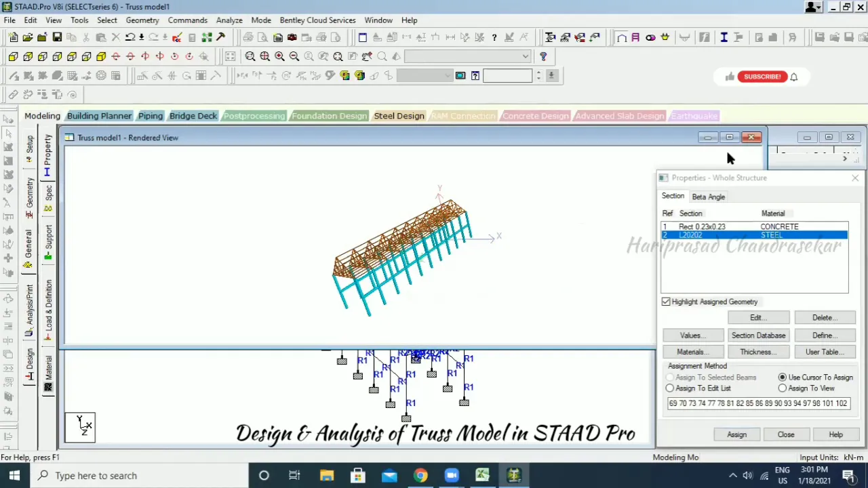This screenshot has height=488, width=868.
Task: Click the Thickness... button
Action: [758, 352]
